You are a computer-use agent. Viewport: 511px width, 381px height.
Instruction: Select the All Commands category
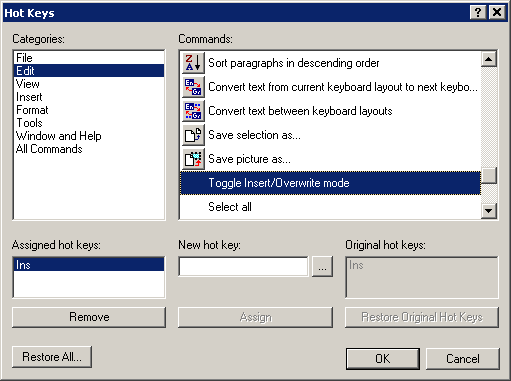pyautogui.click(x=89, y=149)
